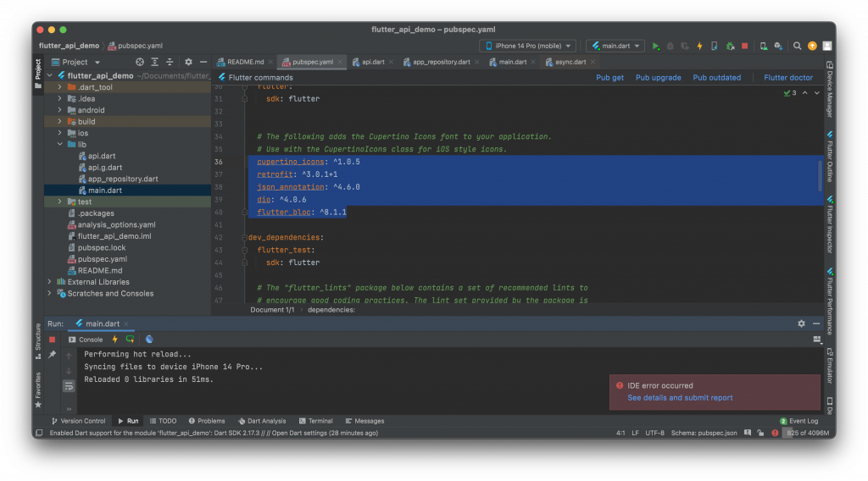Viewport: 868px width, 481px height.
Task: Expand the .dart_tool folder
Action: [60, 87]
